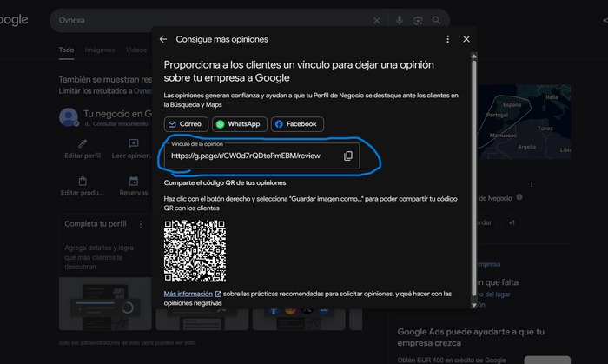Screen dimensions: 608x364
Task: Click the Leer opiniones icon
Action: (x=134, y=144)
